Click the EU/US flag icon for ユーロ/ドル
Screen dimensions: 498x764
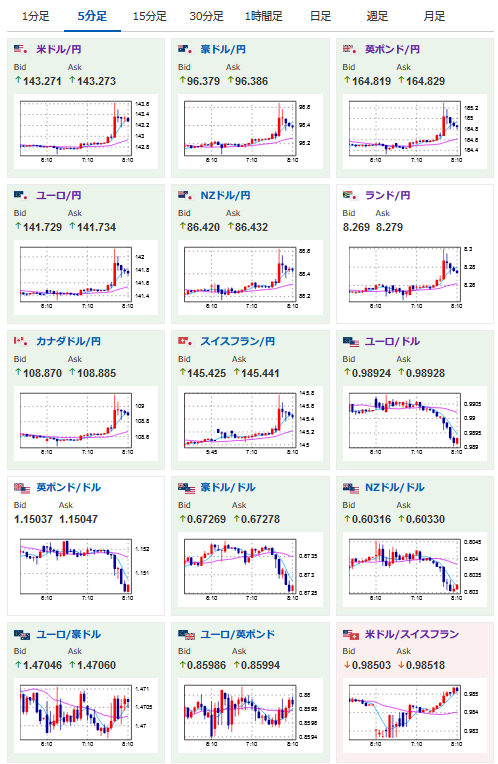pyautogui.click(x=350, y=342)
